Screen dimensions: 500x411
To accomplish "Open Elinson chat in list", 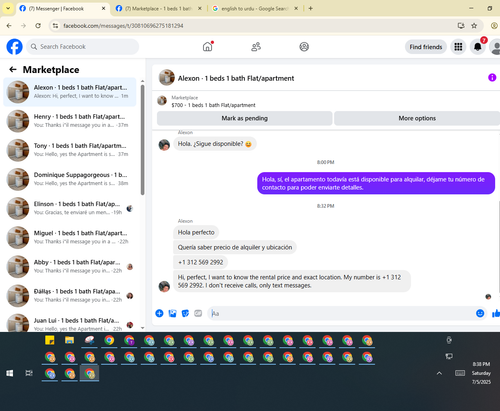I will tap(70, 208).
